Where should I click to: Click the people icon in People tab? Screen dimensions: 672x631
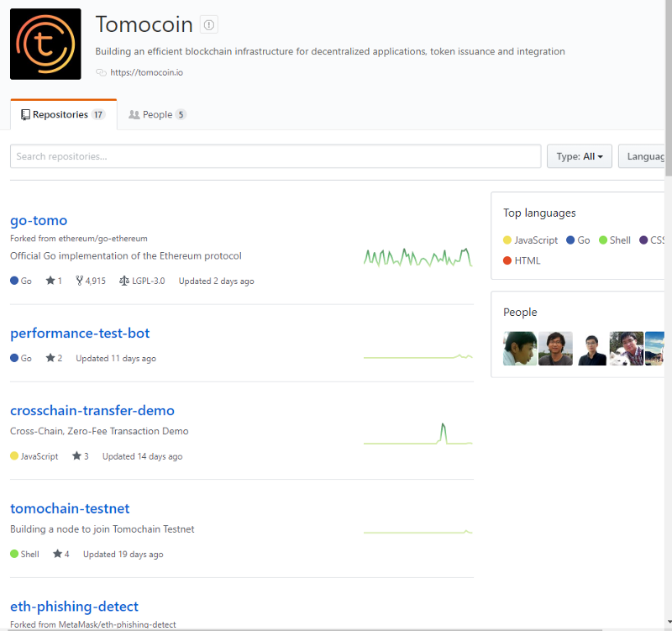pos(134,114)
